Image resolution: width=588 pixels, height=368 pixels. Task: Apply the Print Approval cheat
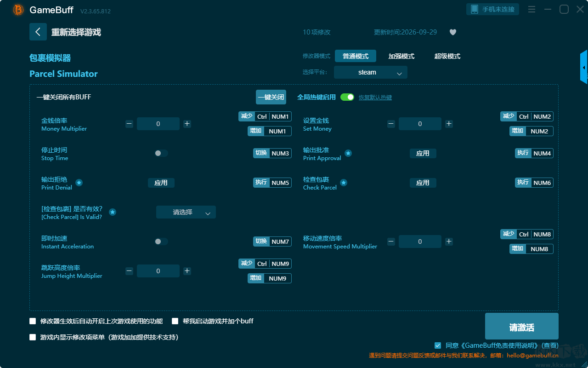(x=423, y=153)
